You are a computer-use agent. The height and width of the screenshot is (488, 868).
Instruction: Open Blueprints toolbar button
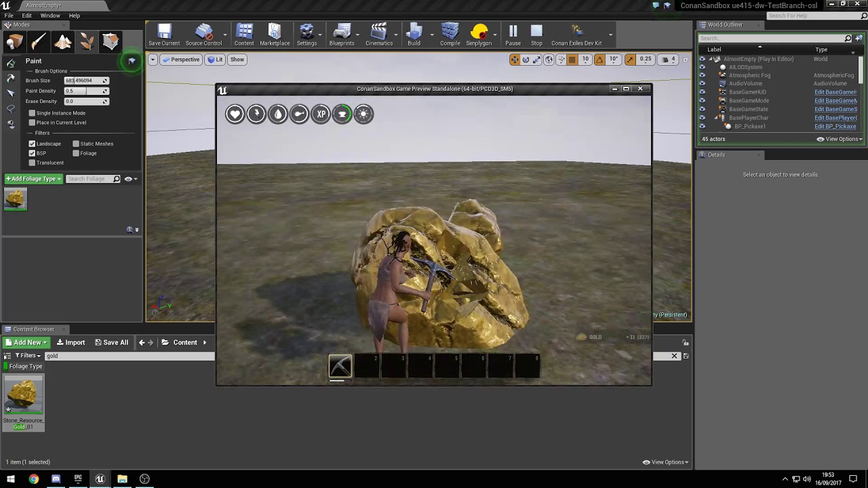click(342, 35)
